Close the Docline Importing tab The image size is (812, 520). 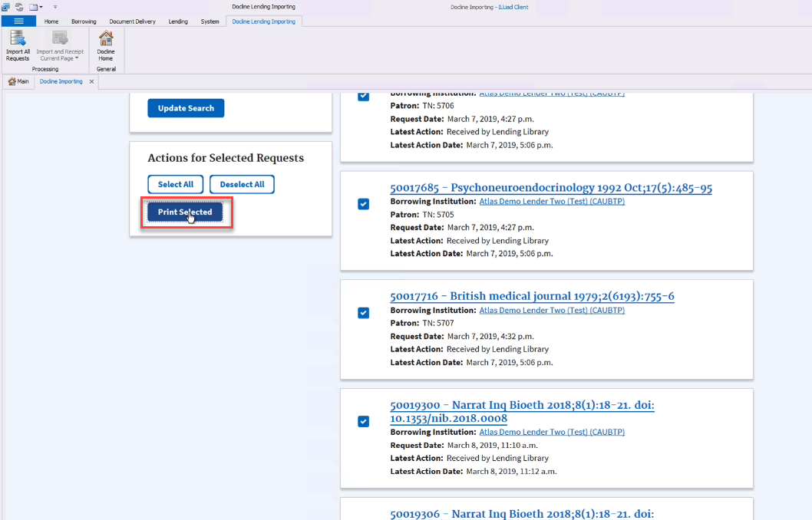(x=92, y=81)
